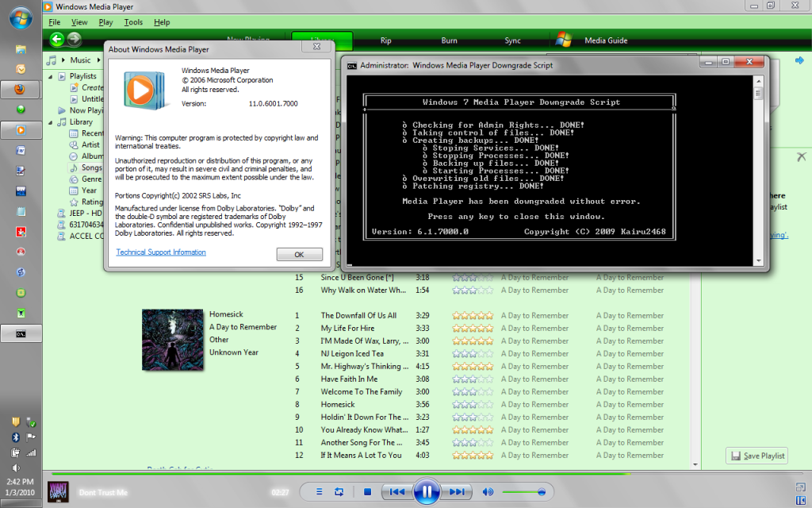This screenshot has width=812, height=508.
Task: Skip to the next track
Action: click(x=456, y=492)
